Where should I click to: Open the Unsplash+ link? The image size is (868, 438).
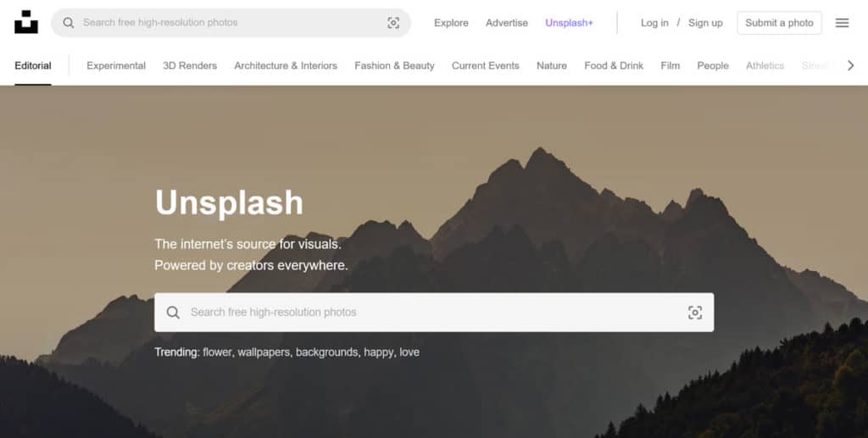[x=569, y=23]
